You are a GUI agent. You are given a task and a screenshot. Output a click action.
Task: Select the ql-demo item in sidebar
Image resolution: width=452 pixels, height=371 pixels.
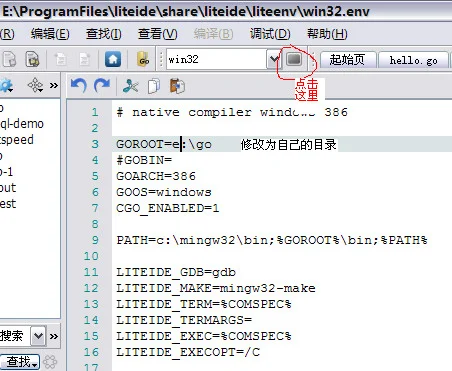coord(22,124)
